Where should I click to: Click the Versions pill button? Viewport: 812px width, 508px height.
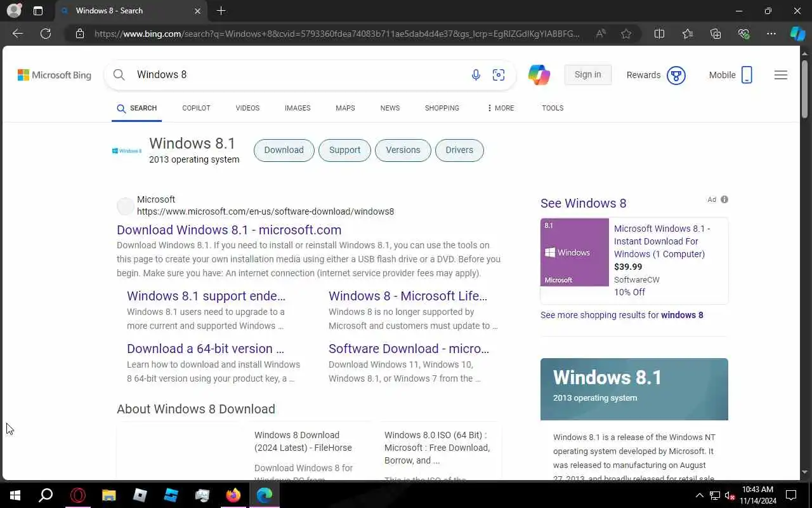pos(403,150)
